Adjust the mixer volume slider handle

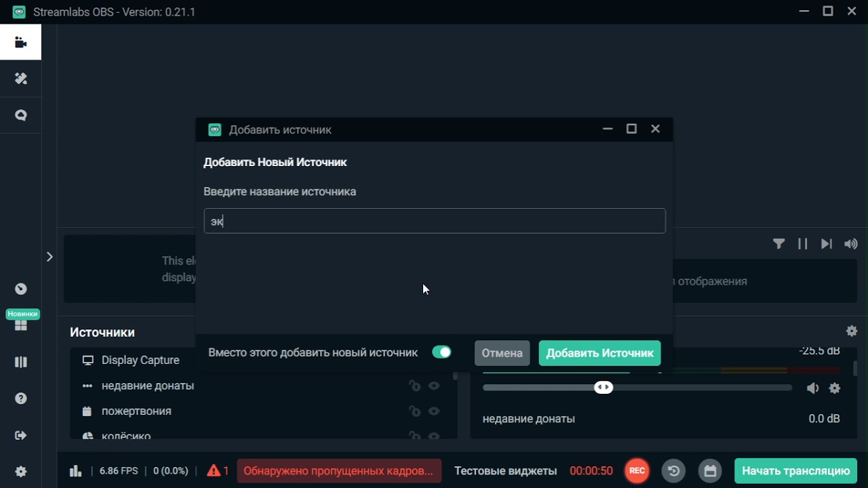pyautogui.click(x=604, y=388)
